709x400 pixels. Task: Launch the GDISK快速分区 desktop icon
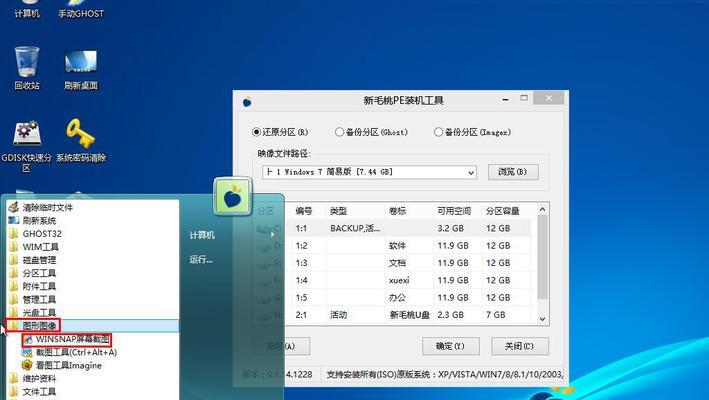(x=27, y=146)
